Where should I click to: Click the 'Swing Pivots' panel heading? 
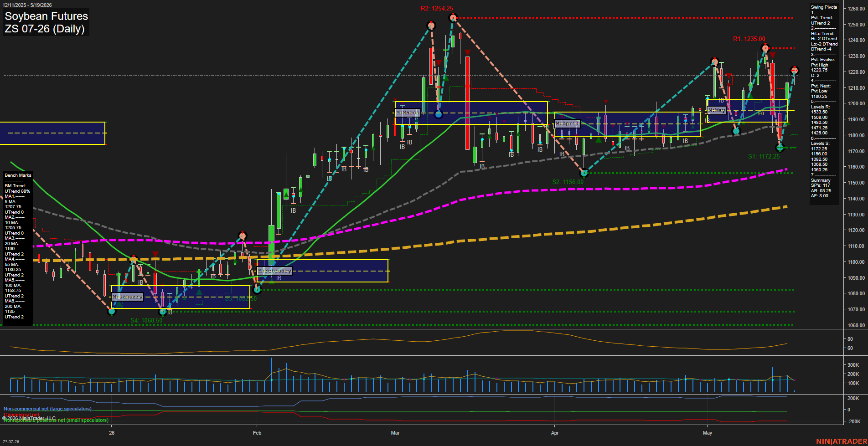(x=824, y=7)
